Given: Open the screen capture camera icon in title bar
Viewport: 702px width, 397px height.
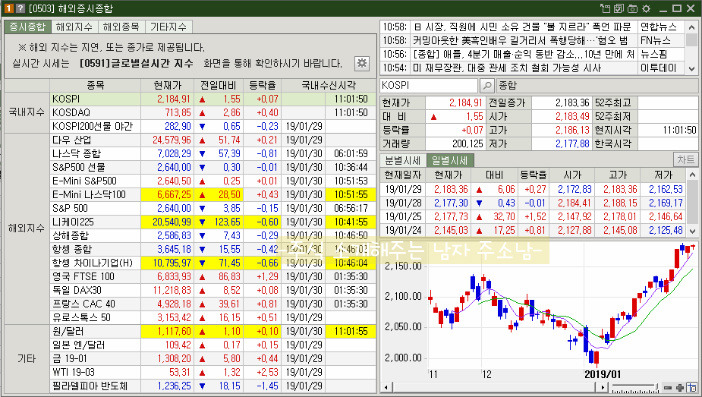Looking at the screenshot, I should [x=632, y=8].
